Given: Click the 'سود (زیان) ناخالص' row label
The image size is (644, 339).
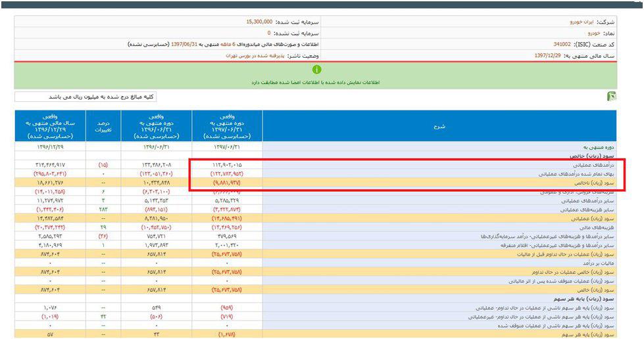Looking at the screenshot, I should pos(594,183).
